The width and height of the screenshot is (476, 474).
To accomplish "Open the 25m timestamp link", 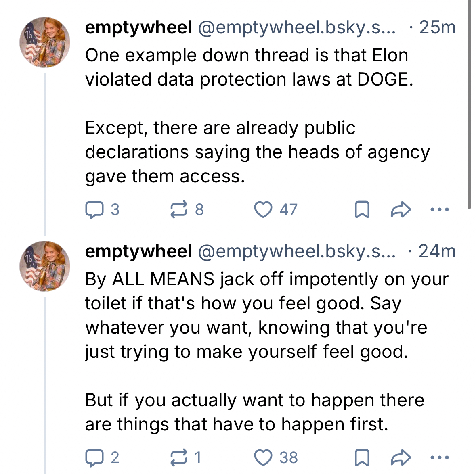I will (437, 27).
